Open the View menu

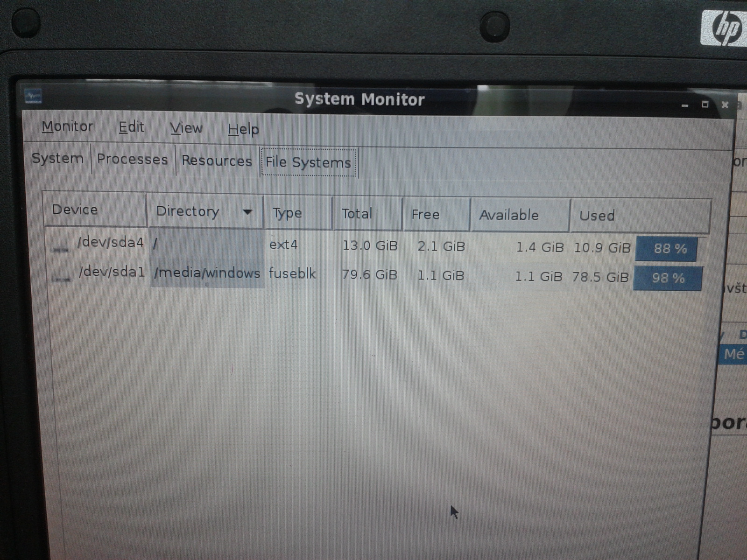(186, 128)
